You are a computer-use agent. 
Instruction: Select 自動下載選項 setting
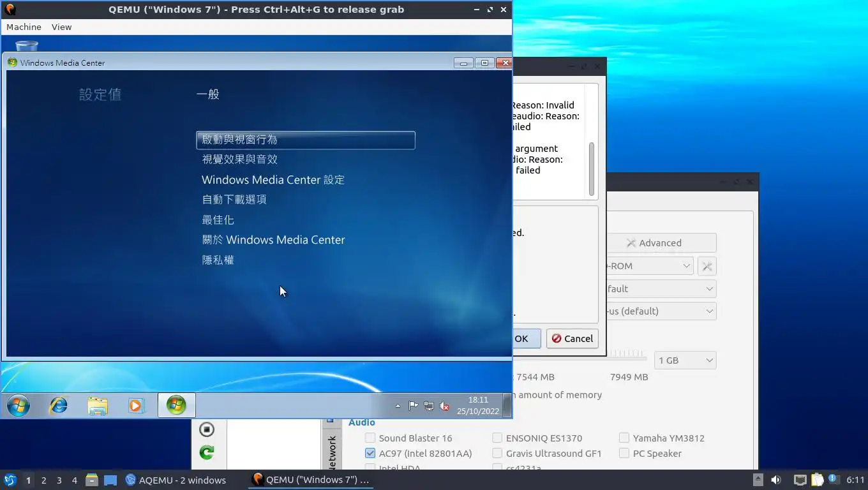tap(234, 200)
